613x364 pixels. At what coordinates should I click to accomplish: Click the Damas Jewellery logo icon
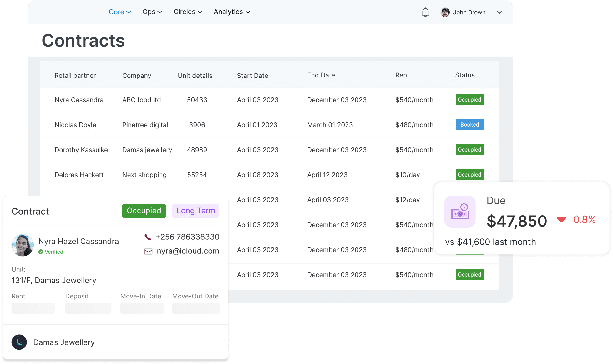[x=19, y=342]
